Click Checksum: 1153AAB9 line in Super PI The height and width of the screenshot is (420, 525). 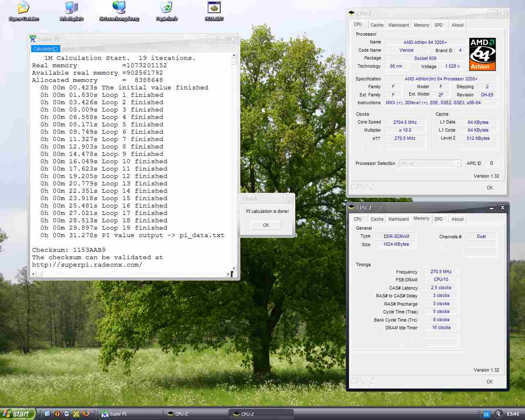tap(69, 250)
